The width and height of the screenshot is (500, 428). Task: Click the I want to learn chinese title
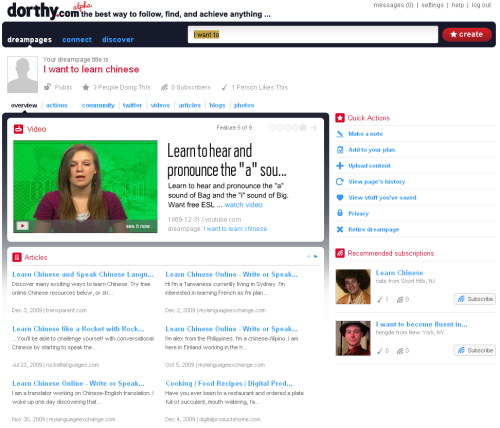click(91, 69)
